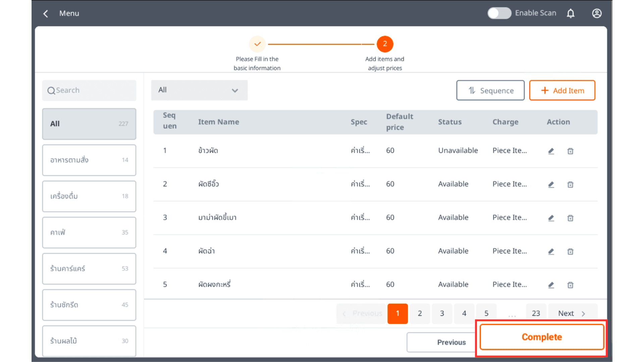Select the อาหารตามสั่ง category
This screenshot has width=644, height=362.
click(x=89, y=160)
